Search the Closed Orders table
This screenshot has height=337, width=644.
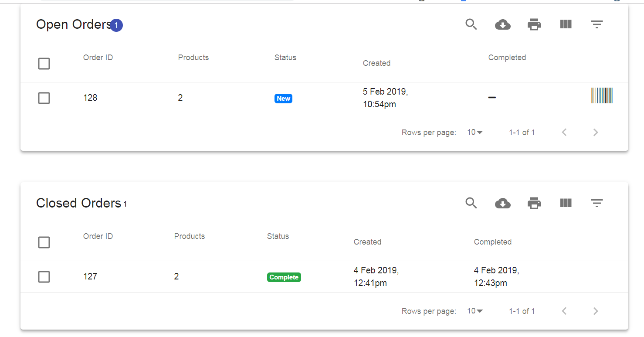[x=471, y=203]
